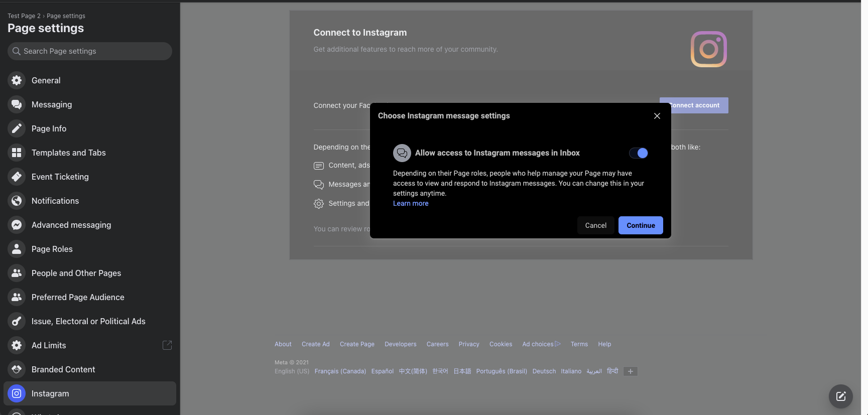Click the Instagram sidebar icon
This screenshot has height=415, width=868.
click(17, 393)
